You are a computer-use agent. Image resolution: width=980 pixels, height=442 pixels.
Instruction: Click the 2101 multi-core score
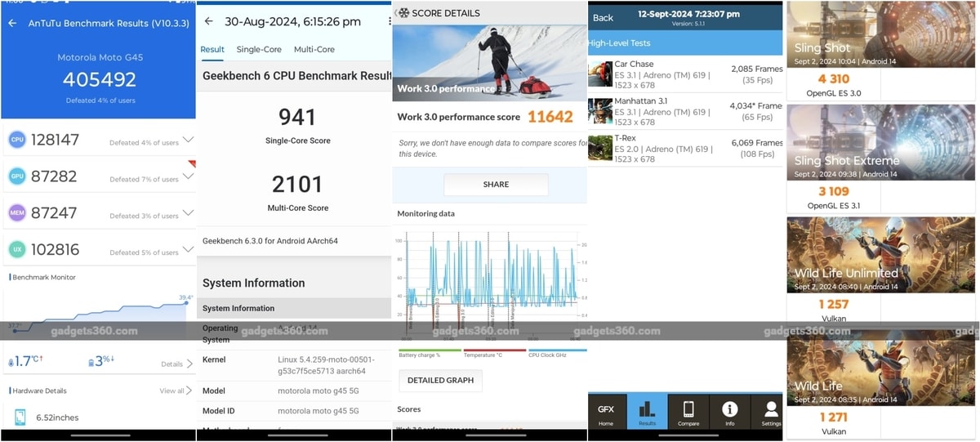point(297,184)
